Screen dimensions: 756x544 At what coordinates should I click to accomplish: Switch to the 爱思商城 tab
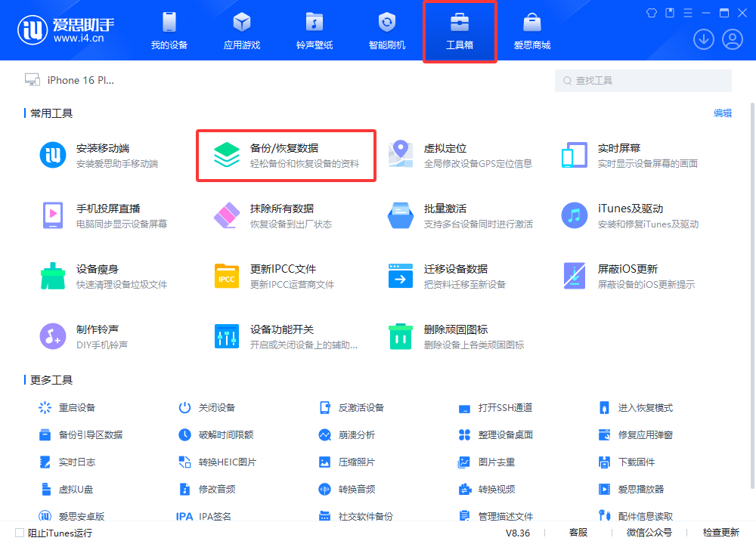pyautogui.click(x=532, y=30)
